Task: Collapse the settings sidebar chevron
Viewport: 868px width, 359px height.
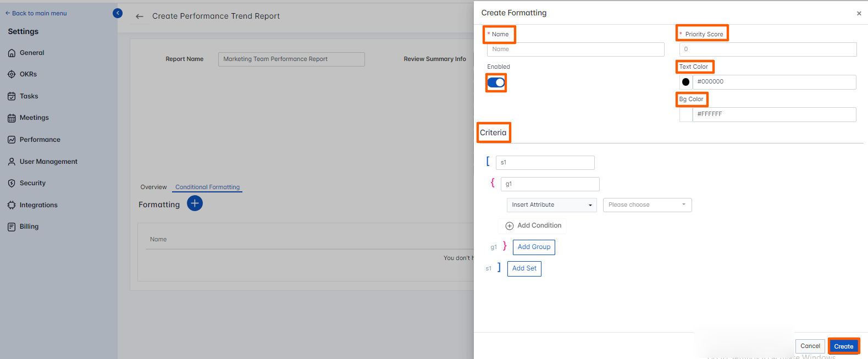Action: click(x=118, y=13)
